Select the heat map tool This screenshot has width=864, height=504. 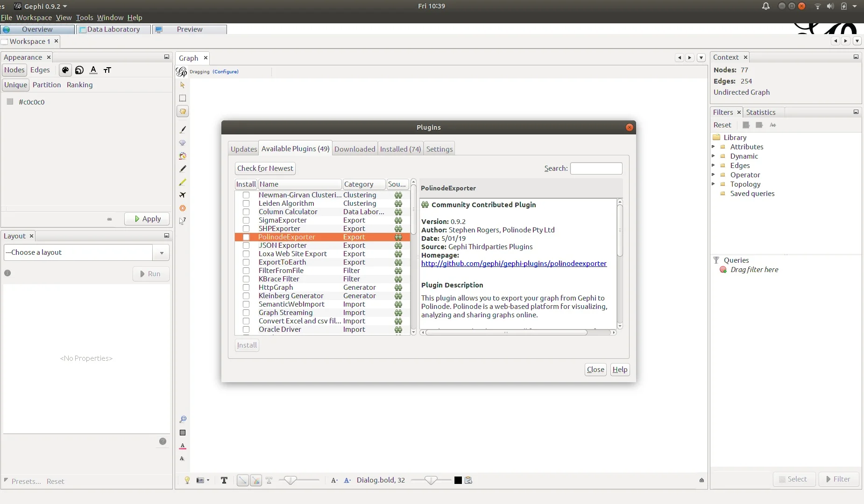[x=183, y=208]
